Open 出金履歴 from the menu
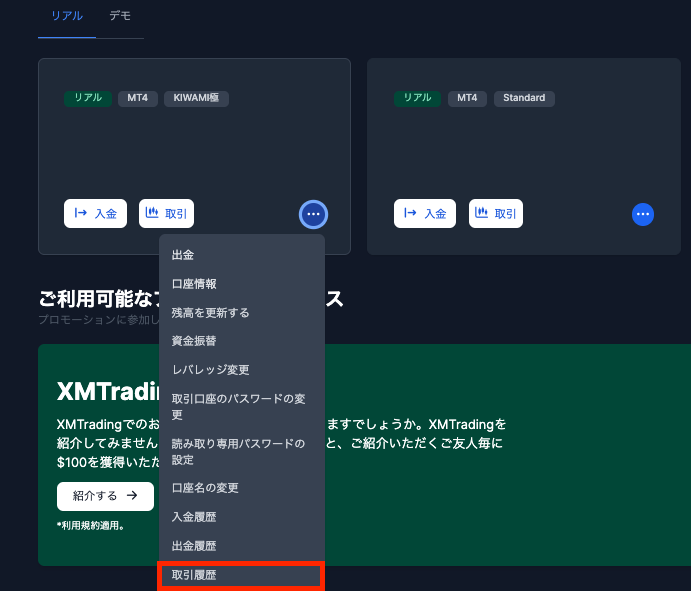691x591 pixels. (x=194, y=546)
